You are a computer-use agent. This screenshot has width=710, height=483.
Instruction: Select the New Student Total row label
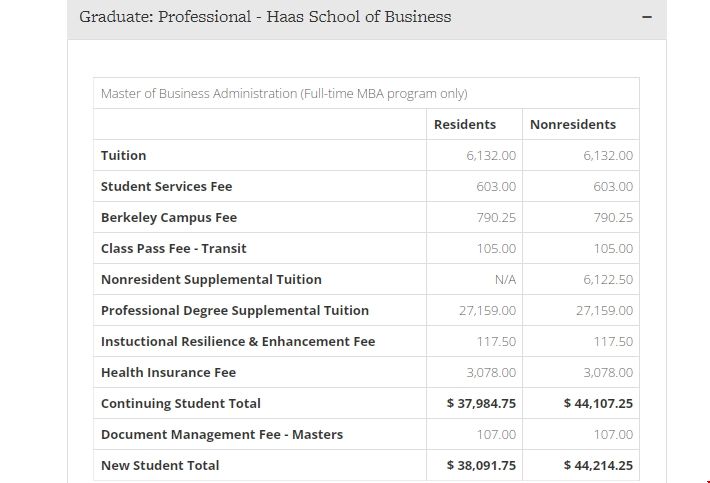tap(160, 465)
